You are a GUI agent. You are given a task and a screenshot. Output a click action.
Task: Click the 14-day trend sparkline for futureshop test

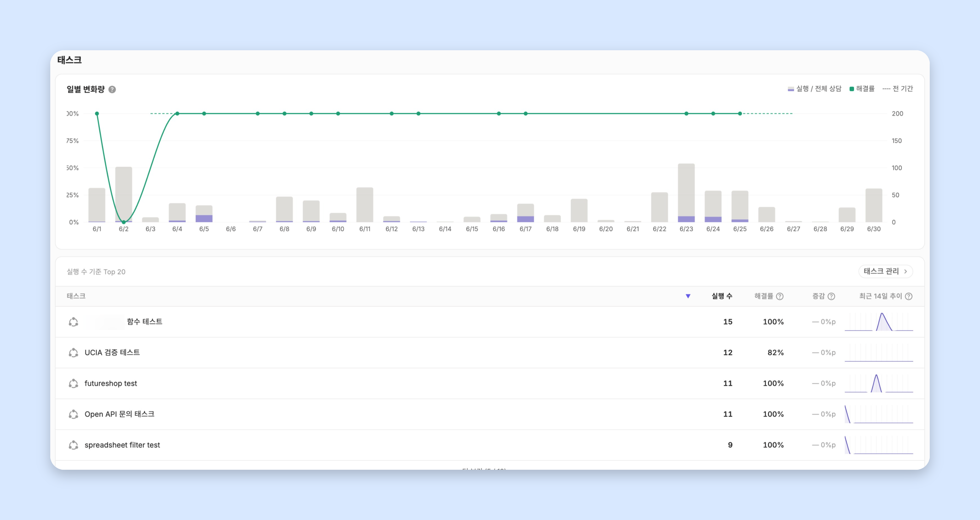coord(879,383)
